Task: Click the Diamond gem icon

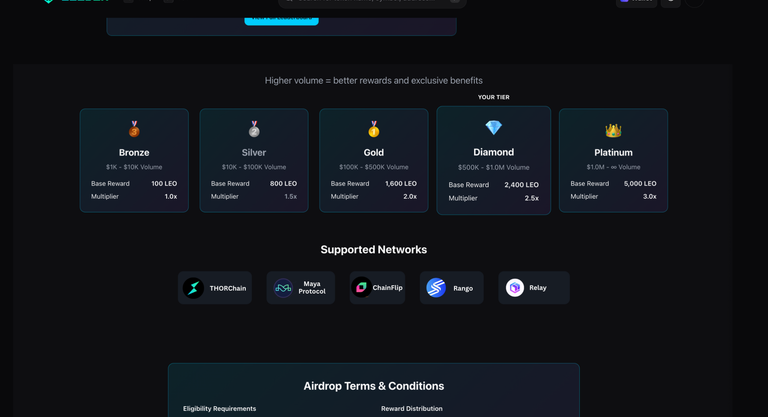Action: coord(493,128)
